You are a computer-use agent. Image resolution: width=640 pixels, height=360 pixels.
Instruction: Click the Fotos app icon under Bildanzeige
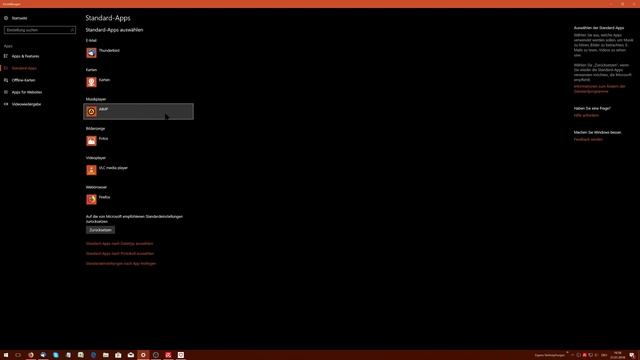click(x=91, y=141)
